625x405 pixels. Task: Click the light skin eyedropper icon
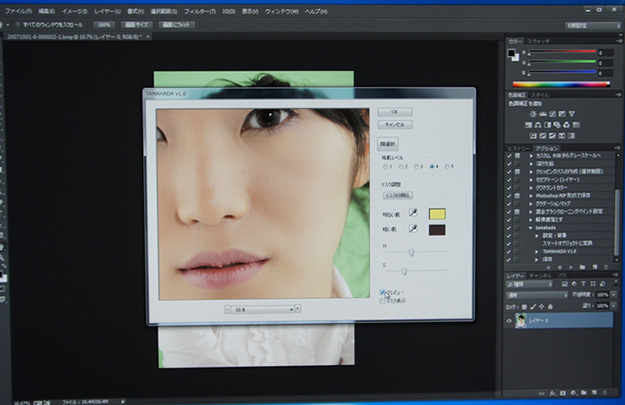click(412, 213)
